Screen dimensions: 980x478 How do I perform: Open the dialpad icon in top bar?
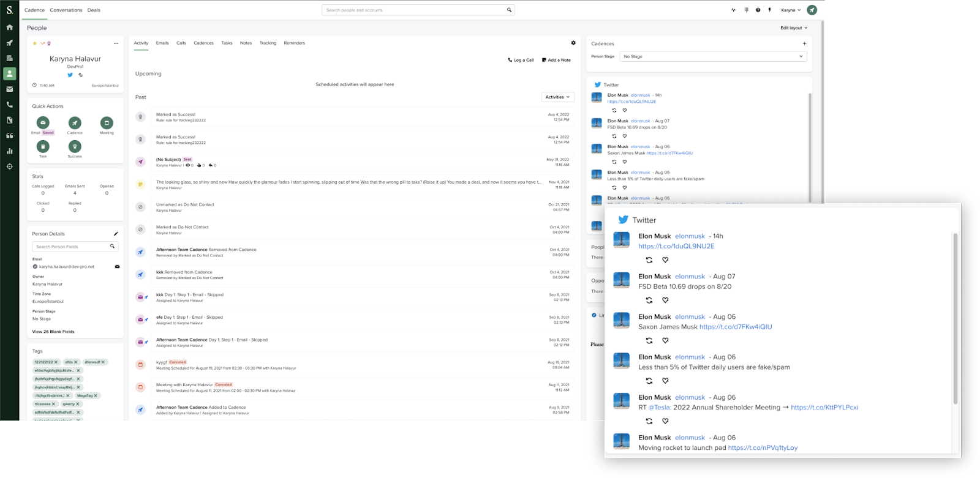(x=746, y=10)
